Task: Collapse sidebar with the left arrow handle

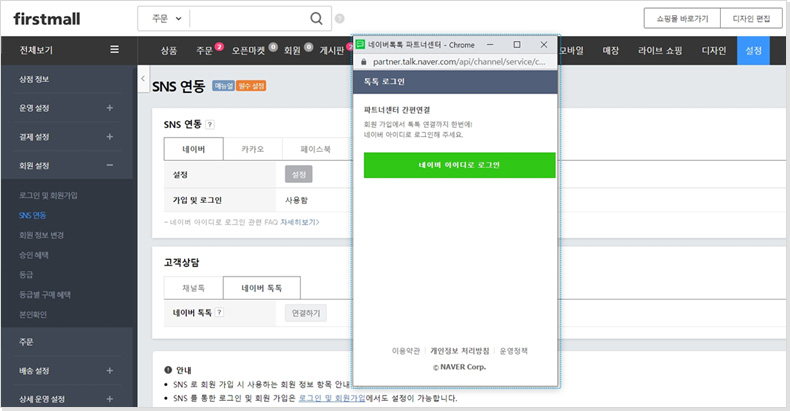Action: (x=143, y=79)
